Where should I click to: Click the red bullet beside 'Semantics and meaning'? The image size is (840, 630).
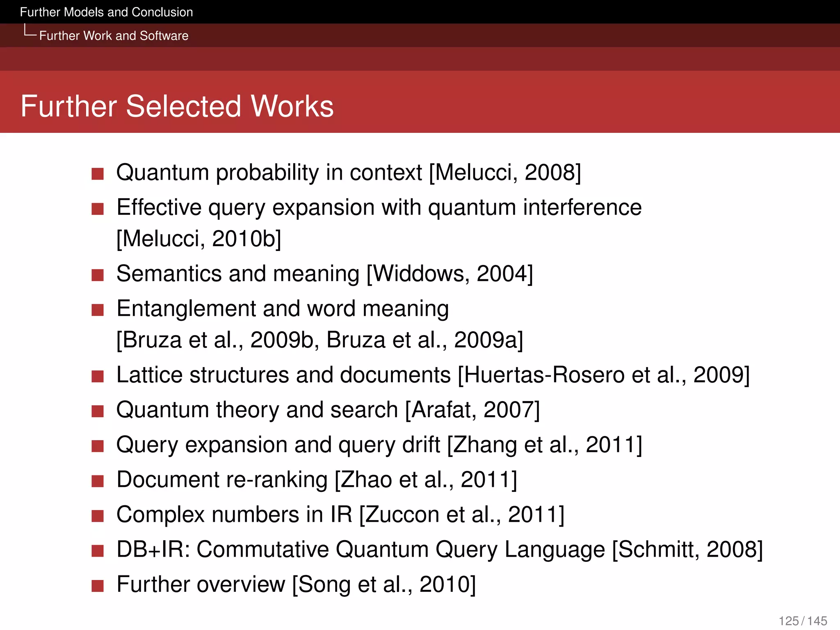pyautogui.click(x=98, y=275)
